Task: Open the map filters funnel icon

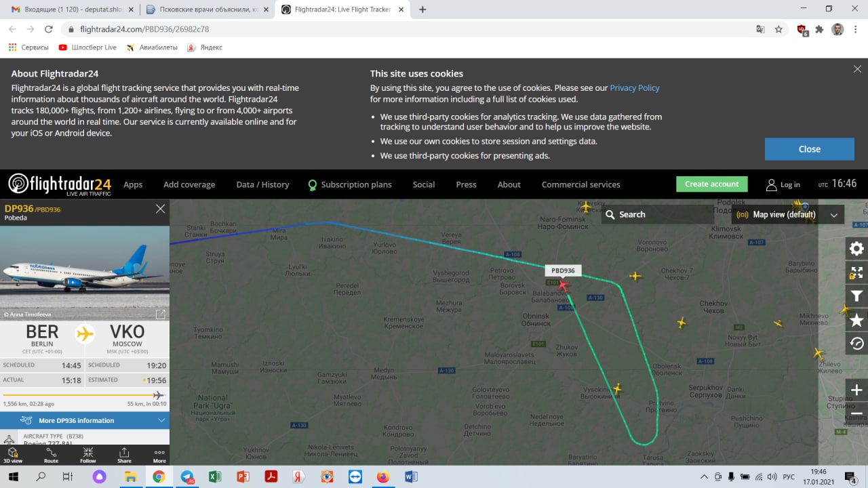Action: [856, 296]
